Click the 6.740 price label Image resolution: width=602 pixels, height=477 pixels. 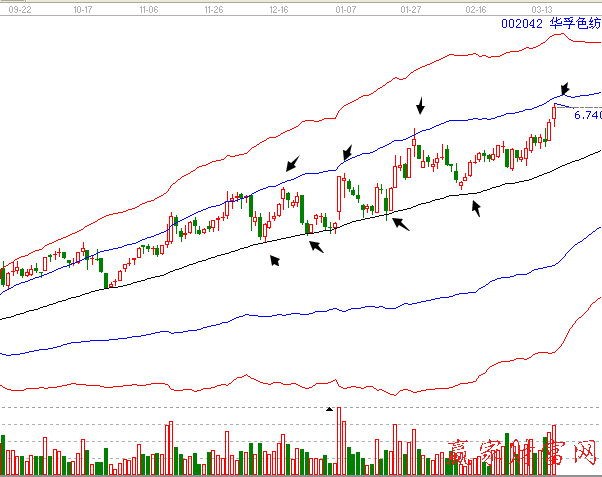click(587, 115)
